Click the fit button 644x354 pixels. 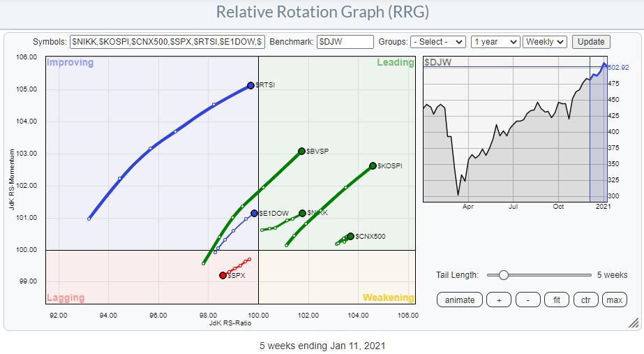pos(557,300)
